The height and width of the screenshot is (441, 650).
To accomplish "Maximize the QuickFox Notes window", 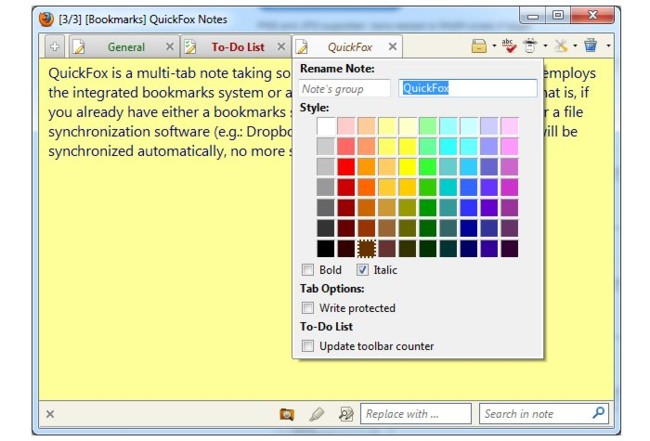I will click(558, 16).
